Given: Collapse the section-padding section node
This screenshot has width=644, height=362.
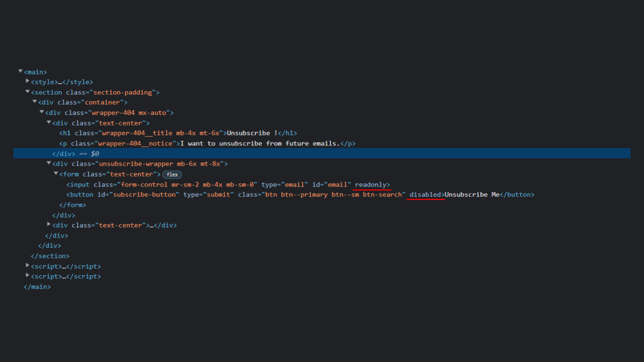Looking at the screenshot, I should 27,92.
